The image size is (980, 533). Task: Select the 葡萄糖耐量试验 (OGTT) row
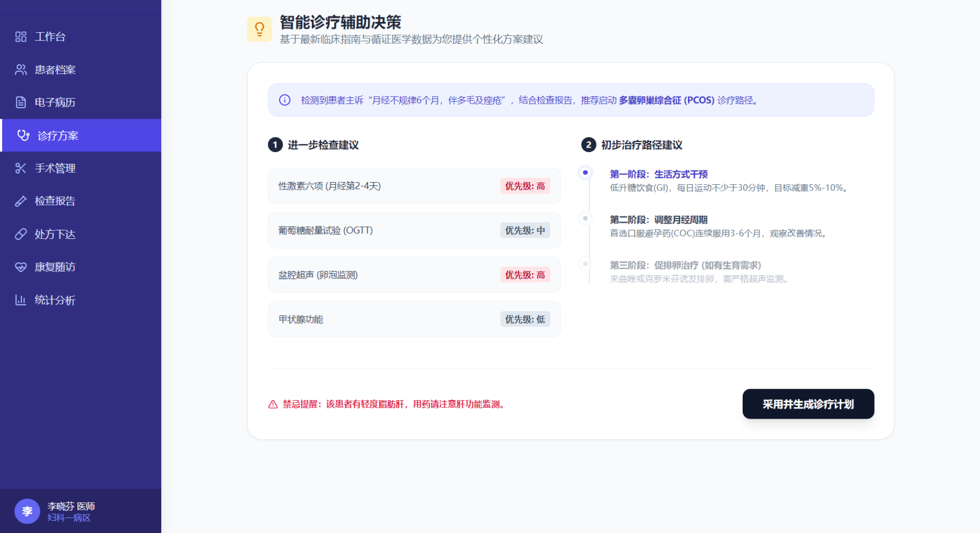[326, 231]
